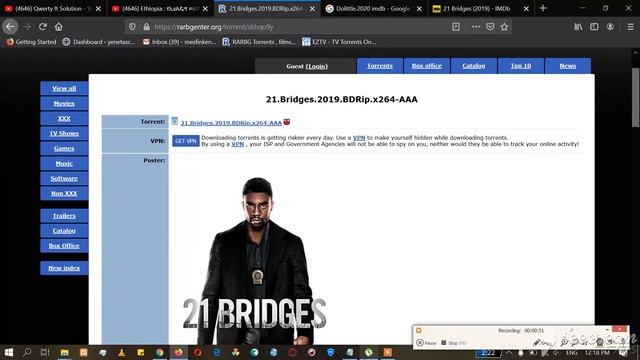
Task: Open the Library toolbar icon
Action: click(578, 27)
